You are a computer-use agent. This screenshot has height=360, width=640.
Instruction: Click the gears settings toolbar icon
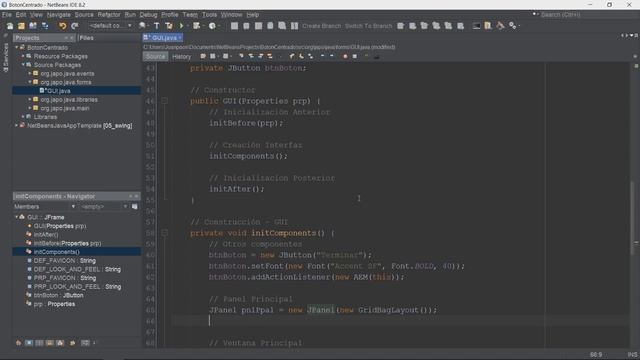[x=512, y=26]
